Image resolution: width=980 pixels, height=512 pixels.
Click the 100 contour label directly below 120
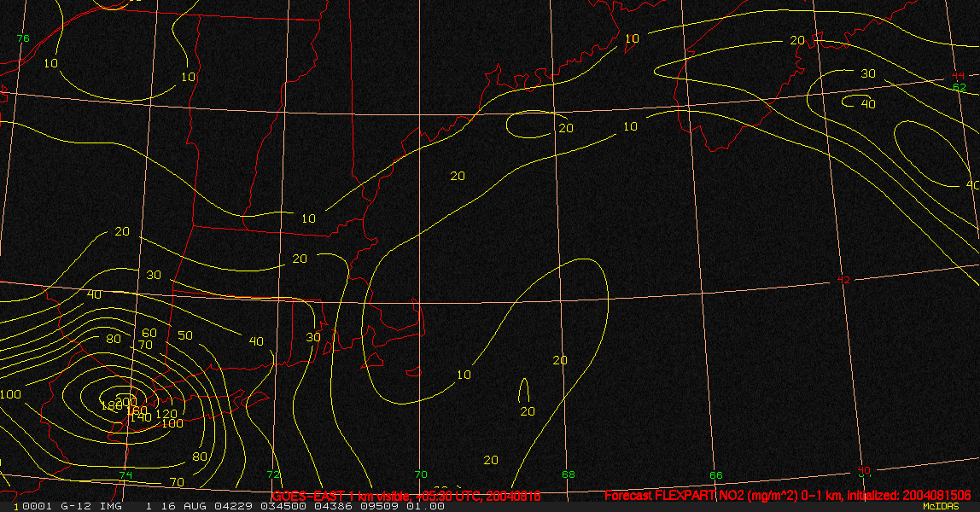[172, 423]
